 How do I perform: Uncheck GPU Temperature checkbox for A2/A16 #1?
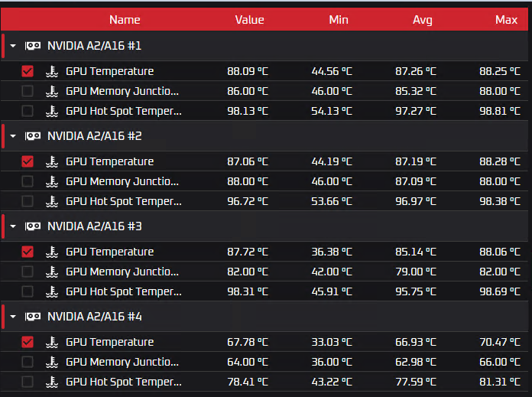(x=28, y=71)
